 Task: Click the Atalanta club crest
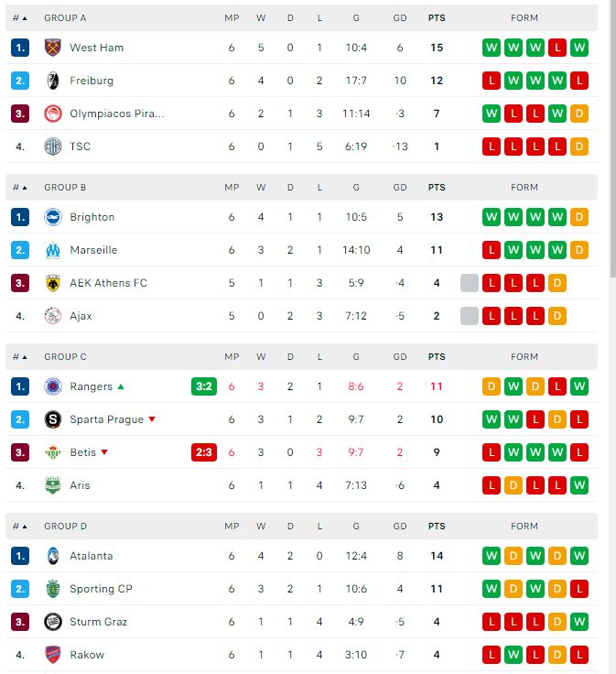(52, 556)
